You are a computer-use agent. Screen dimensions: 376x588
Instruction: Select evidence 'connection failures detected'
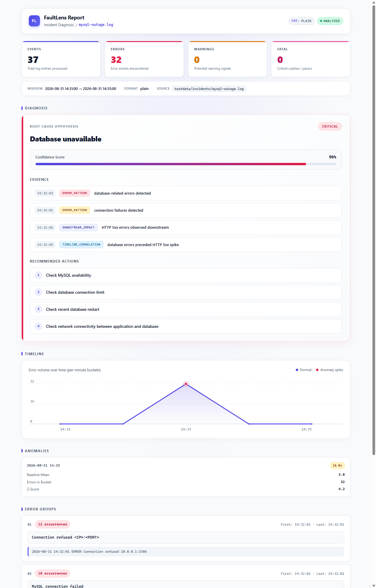(x=186, y=210)
